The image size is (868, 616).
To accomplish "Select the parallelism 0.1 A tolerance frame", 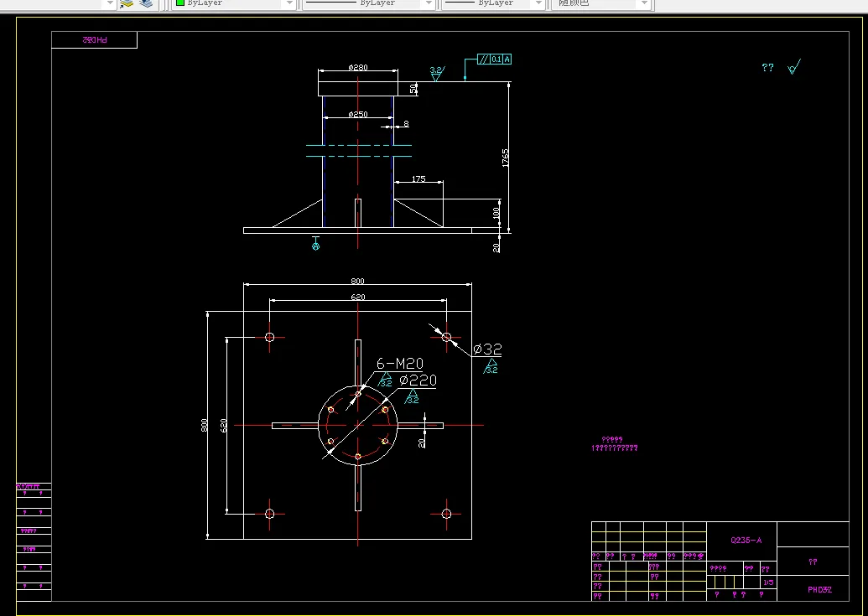I will click(x=494, y=60).
